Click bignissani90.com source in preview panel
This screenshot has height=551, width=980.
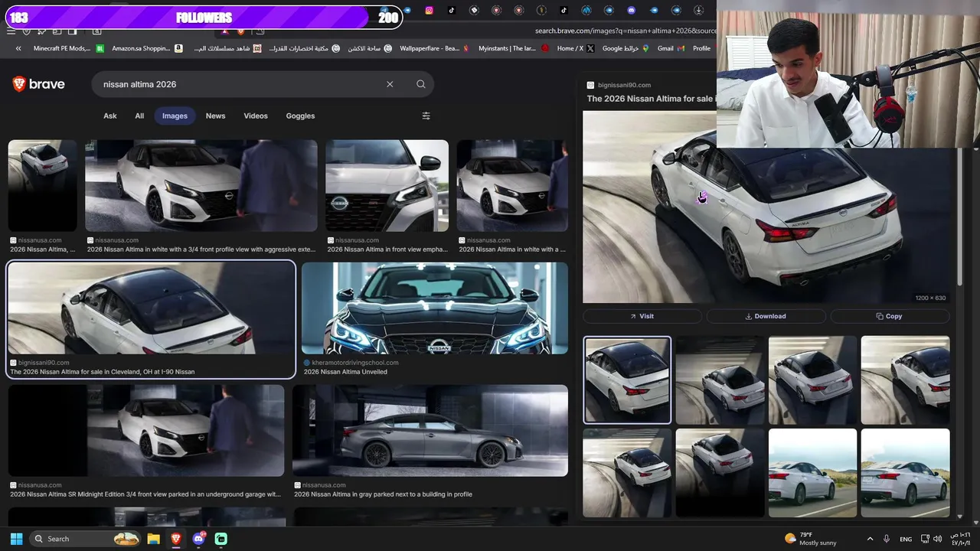pyautogui.click(x=624, y=85)
